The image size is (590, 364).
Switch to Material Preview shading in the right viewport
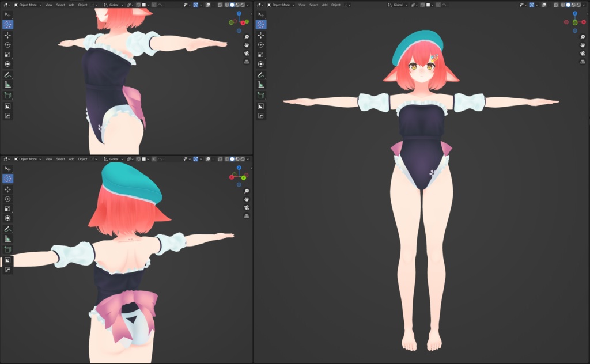tap(573, 5)
